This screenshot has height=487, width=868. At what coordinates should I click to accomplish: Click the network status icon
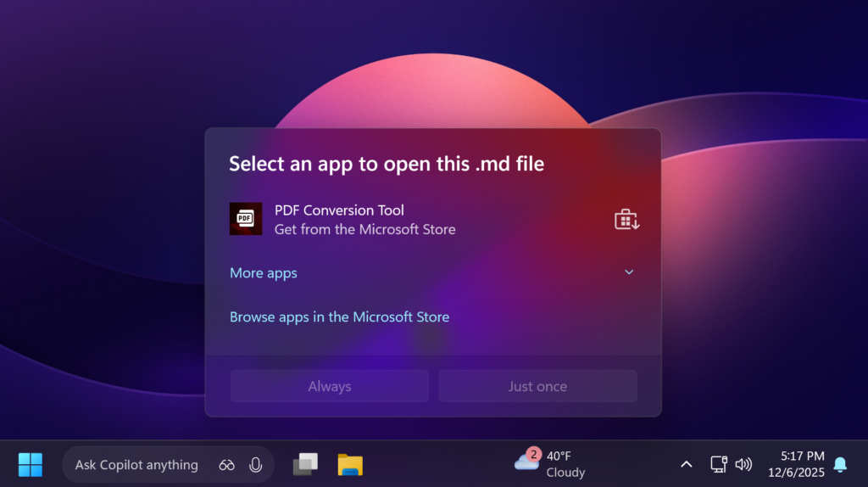[x=718, y=464]
